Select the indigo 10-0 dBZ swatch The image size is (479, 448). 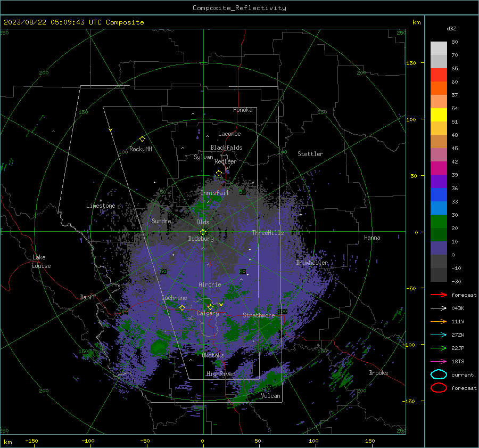[x=439, y=248]
